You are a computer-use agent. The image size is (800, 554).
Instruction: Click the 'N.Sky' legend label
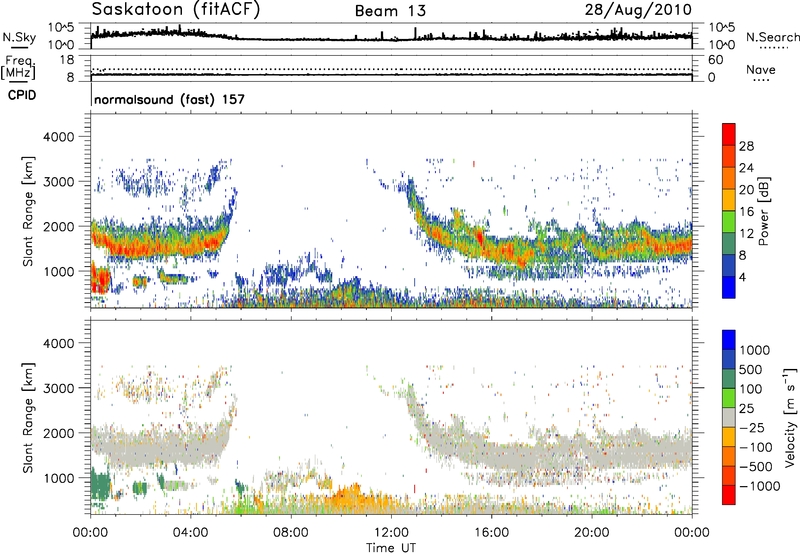[x=19, y=37]
